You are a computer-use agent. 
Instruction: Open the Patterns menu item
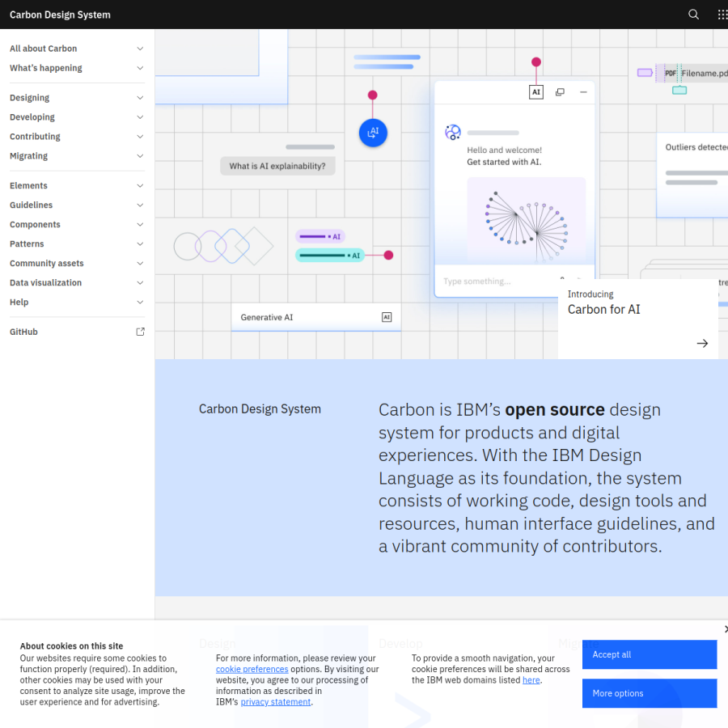(x=77, y=243)
